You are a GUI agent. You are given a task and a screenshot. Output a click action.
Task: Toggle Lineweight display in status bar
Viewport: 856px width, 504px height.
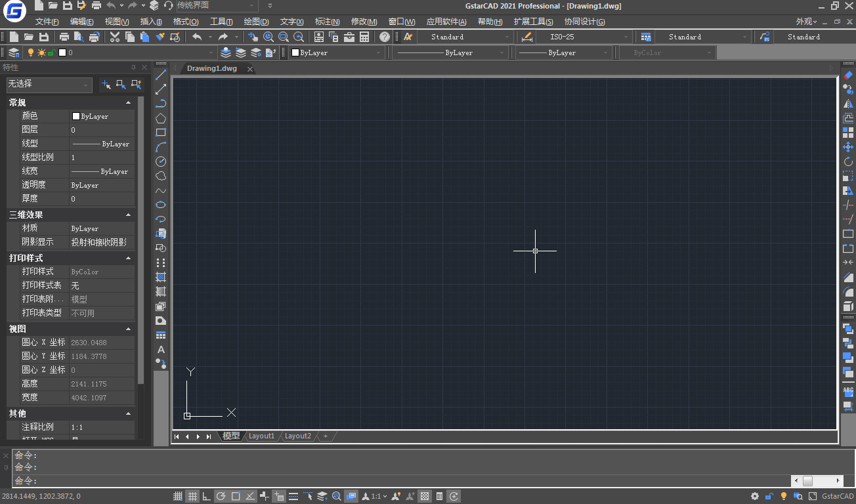[x=293, y=496]
